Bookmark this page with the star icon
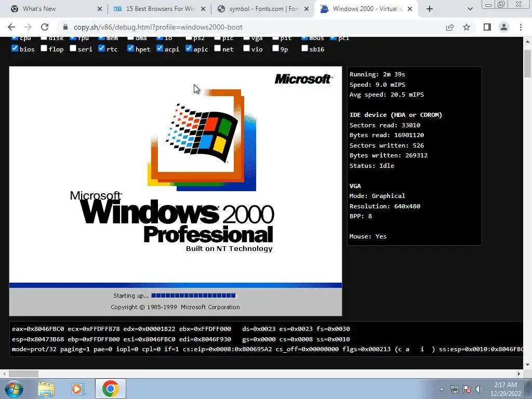This screenshot has width=532, height=399. point(467,27)
